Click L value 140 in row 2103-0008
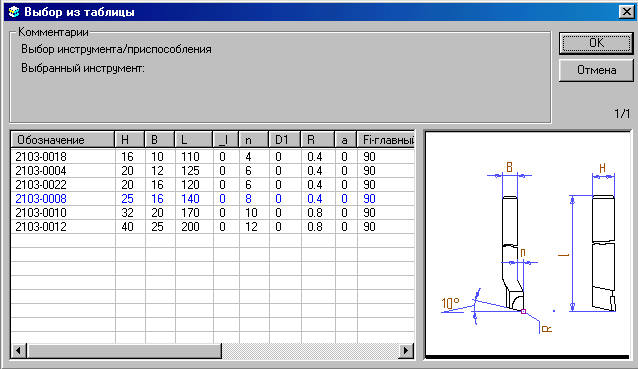Image resolution: width=638 pixels, height=369 pixels. click(190, 199)
